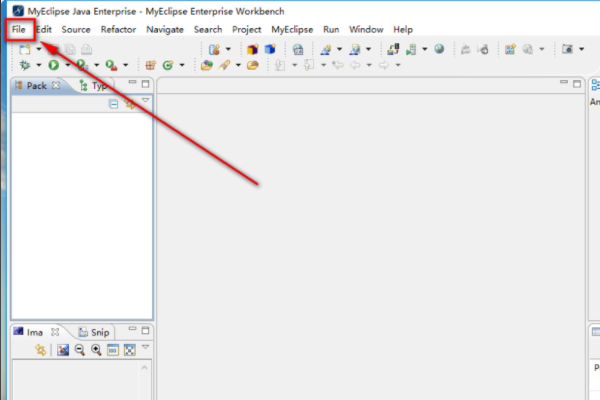Expand the Run server dropdown arrow
This screenshot has width=600, height=400.
click(x=425, y=49)
